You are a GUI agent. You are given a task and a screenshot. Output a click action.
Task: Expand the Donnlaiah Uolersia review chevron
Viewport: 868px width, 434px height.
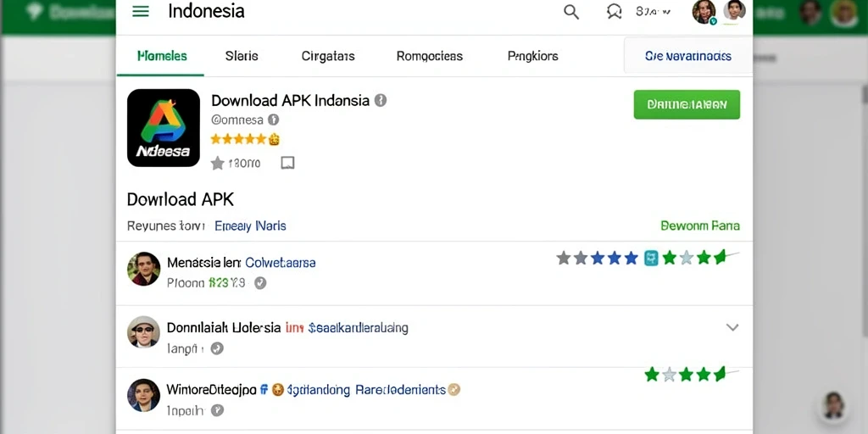pos(732,327)
